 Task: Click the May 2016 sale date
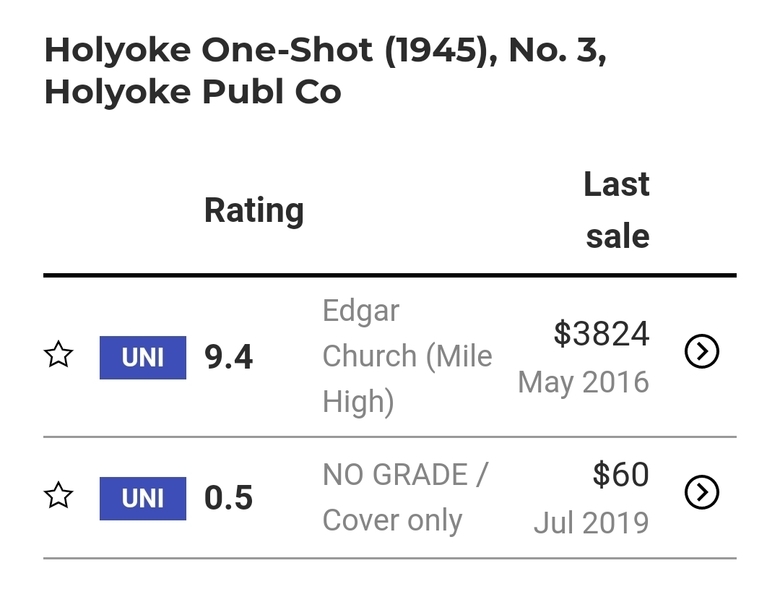coord(584,382)
